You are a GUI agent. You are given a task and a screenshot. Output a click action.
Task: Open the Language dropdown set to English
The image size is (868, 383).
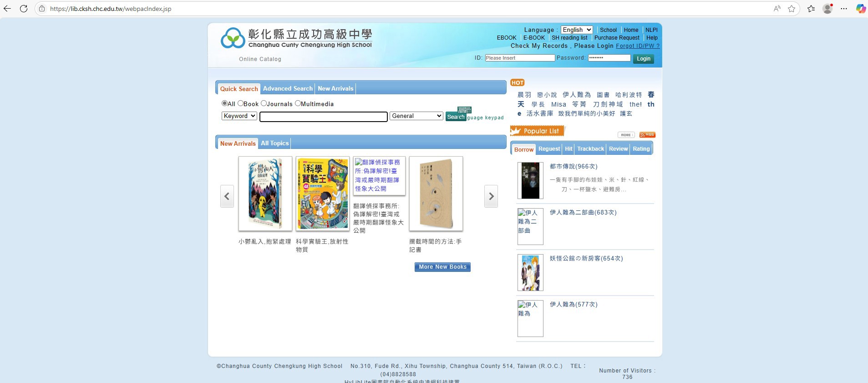pos(576,30)
